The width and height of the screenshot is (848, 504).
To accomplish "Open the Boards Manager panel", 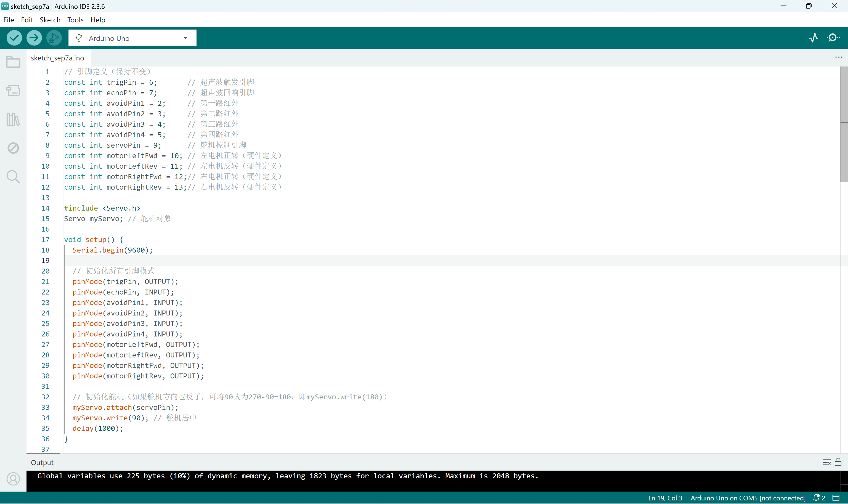I will coord(13,90).
